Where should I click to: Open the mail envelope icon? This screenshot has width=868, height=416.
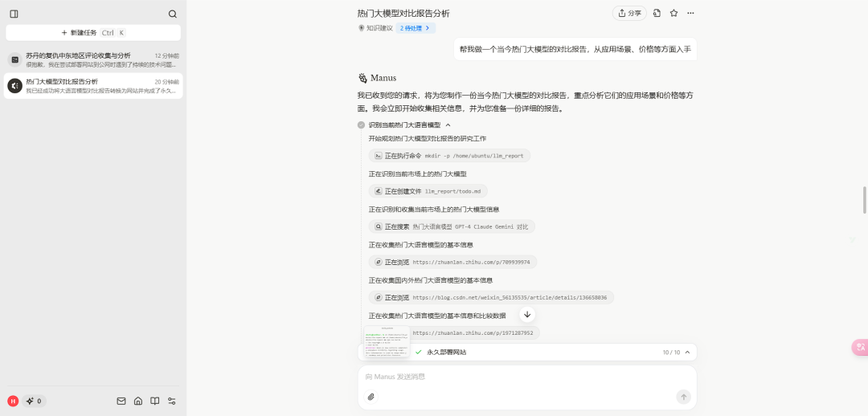[121, 401]
